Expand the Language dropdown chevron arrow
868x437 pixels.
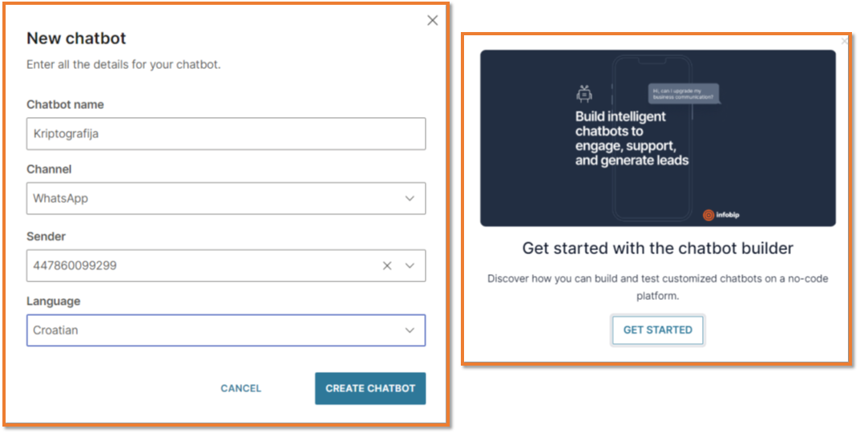[x=410, y=330]
